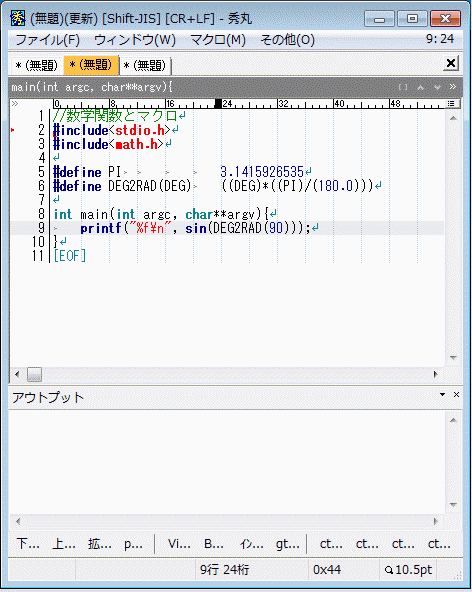
Task: Click the main(int argc, char**argv){ outline bar text
Action: coord(92,87)
